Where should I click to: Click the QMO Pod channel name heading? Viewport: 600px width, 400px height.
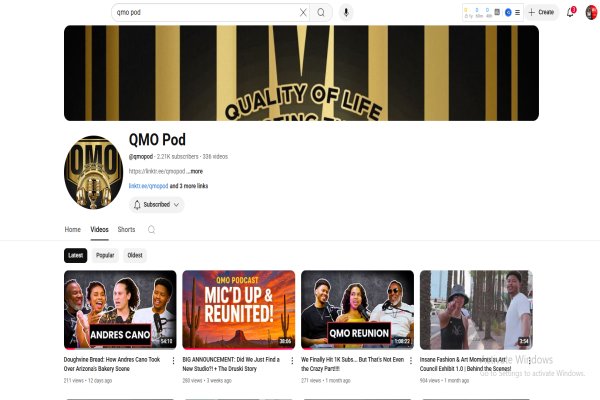pyautogui.click(x=157, y=140)
